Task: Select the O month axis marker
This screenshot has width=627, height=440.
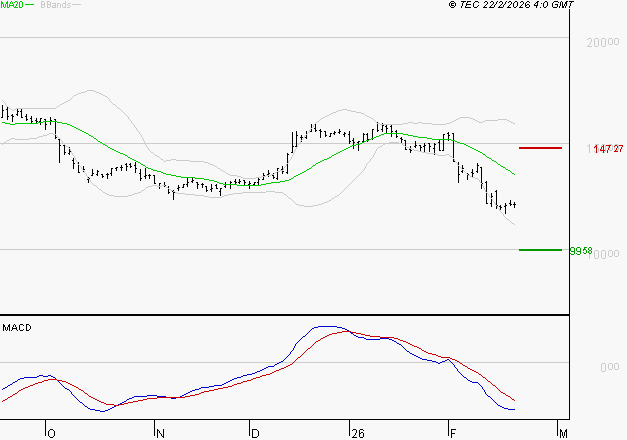Action: pyautogui.click(x=51, y=434)
